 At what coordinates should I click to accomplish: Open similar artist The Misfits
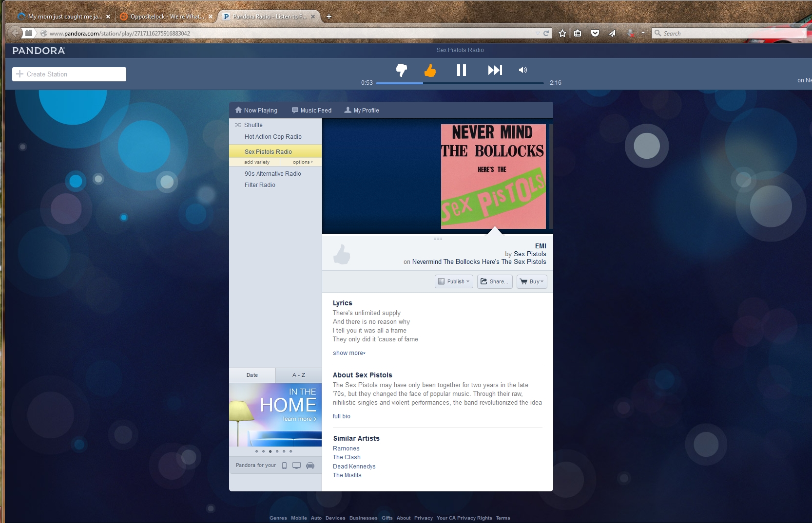coord(347,475)
